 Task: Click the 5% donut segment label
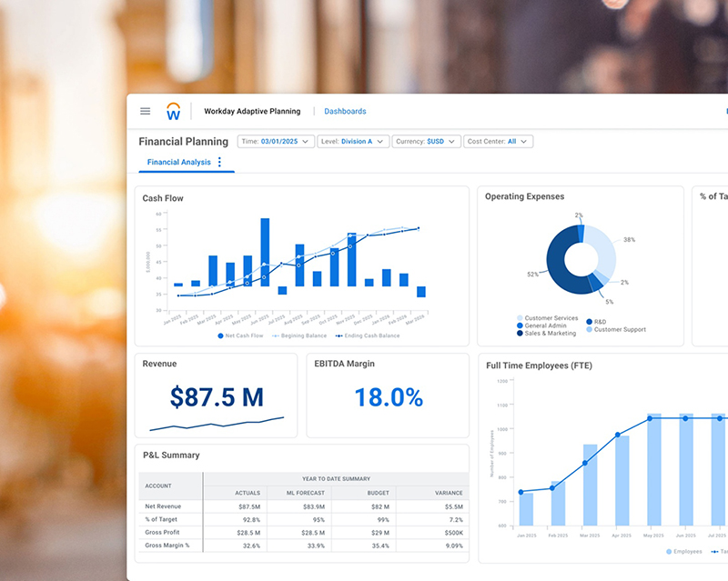[609, 302]
